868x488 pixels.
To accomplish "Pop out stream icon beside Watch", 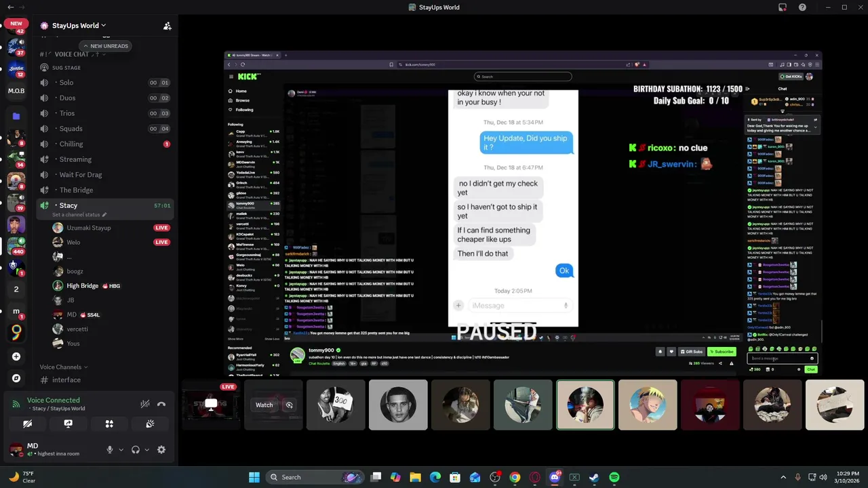I will [289, 405].
